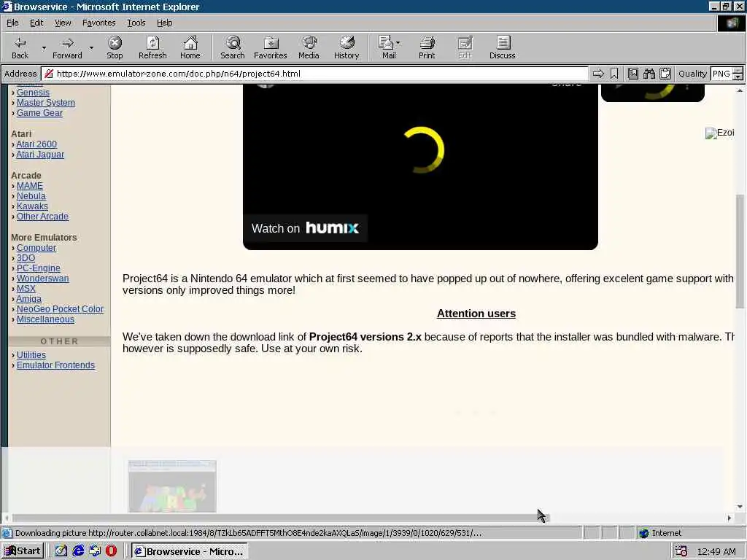
Task: Open the Atari 2600 link
Action: coord(36,144)
